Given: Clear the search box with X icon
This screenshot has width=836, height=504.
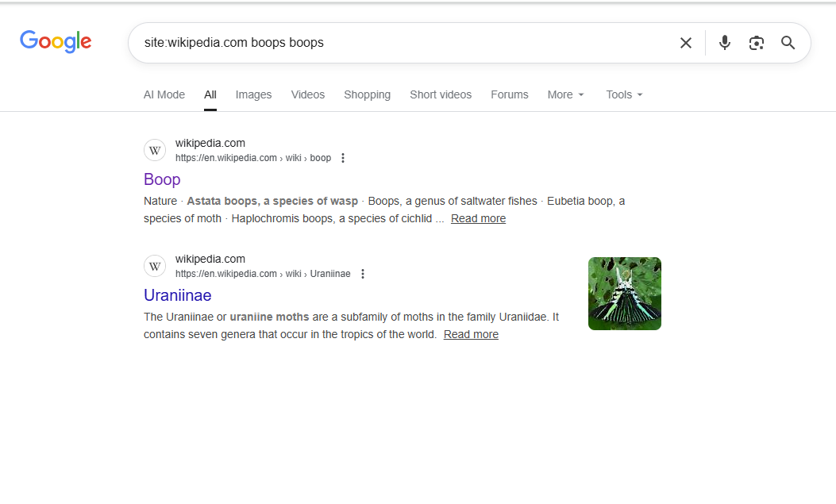Looking at the screenshot, I should pyautogui.click(x=686, y=43).
